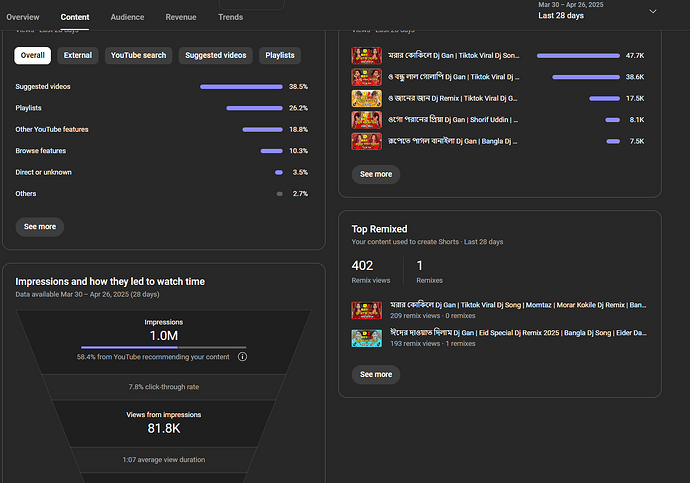Click the date range chevron arrow
The image size is (690, 483).
(x=653, y=11)
